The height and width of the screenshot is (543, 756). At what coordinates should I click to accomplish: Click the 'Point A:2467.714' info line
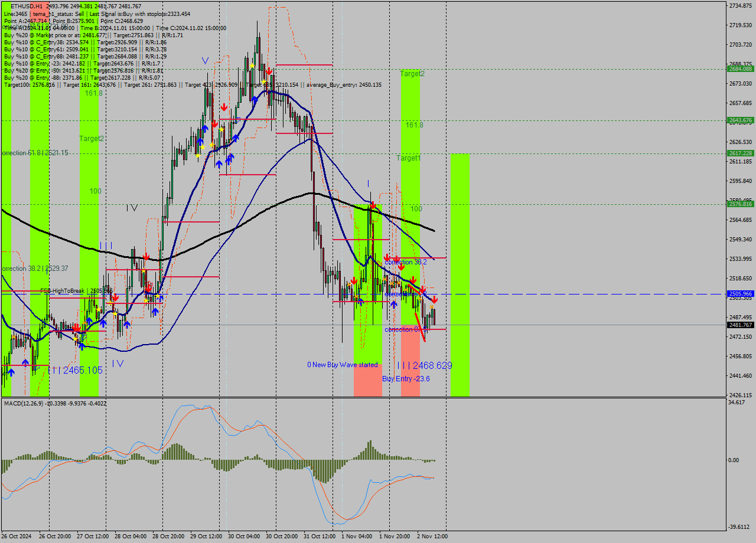click(73, 21)
